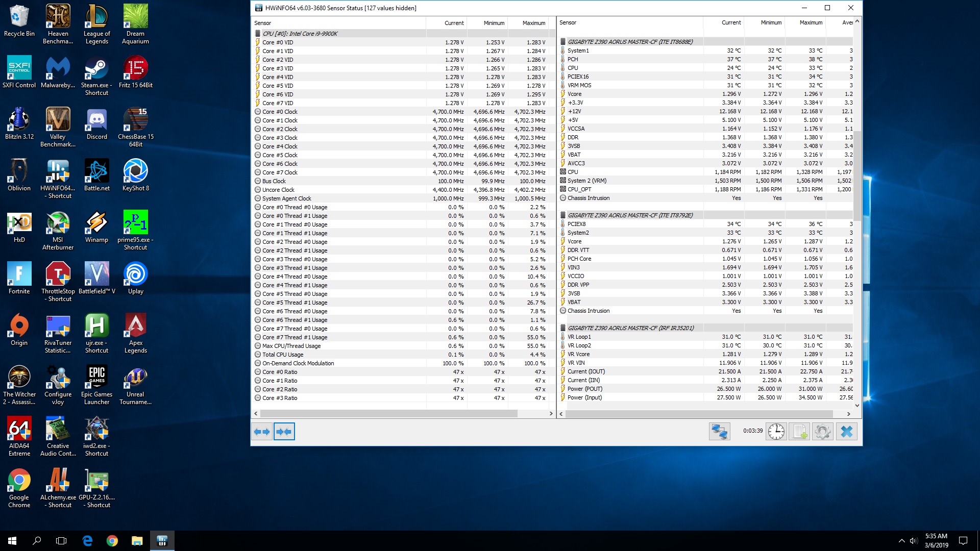
Task: Launch AIDA64 Extreme desktop icon
Action: click(19, 437)
